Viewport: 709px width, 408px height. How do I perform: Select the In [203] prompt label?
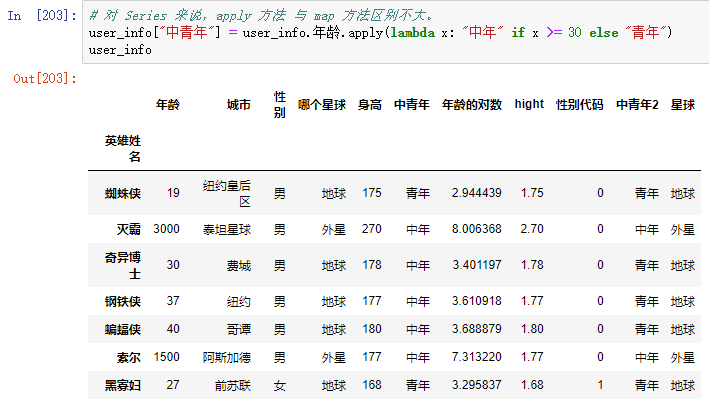pos(42,16)
